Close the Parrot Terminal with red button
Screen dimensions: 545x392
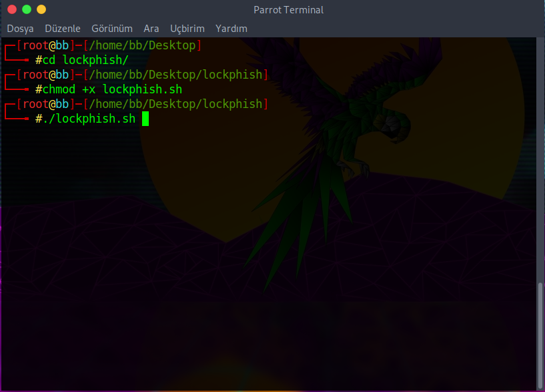(12, 9)
